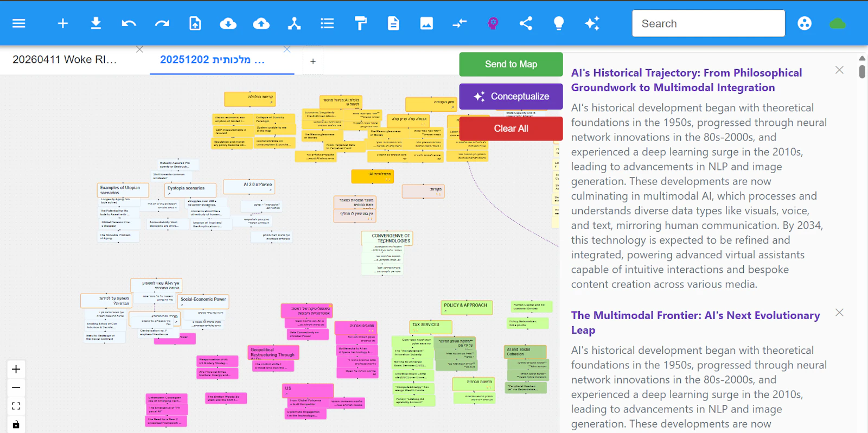This screenshot has height=433, width=868.
Task: Select the pink US node
Action: pyautogui.click(x=308, y=391)
